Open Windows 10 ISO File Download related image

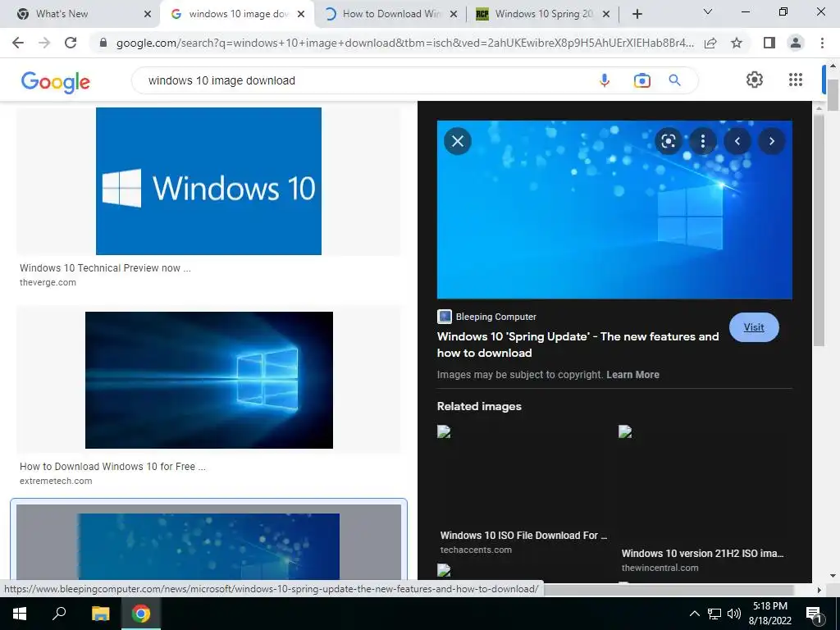523,535
